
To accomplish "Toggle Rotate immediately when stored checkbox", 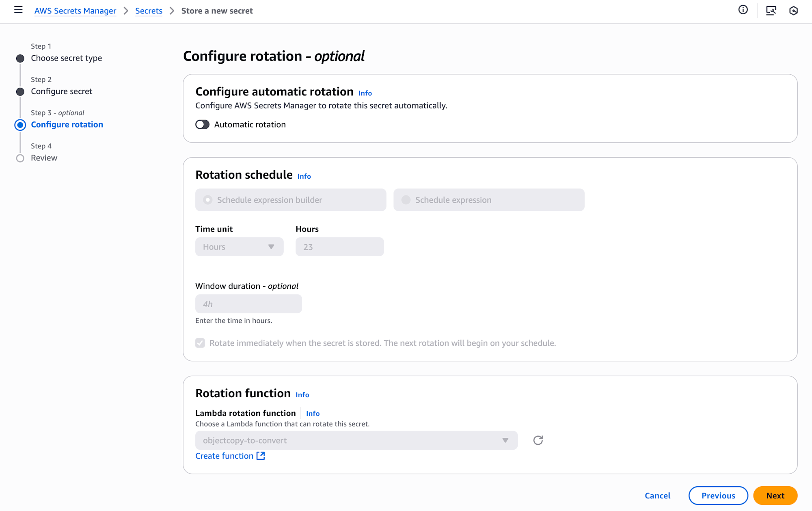I will click(200, 343).
